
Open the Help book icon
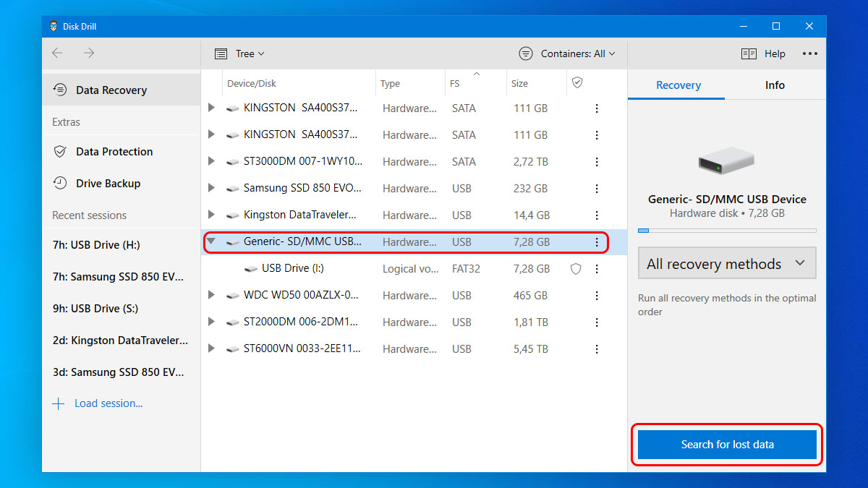(749, 53)
